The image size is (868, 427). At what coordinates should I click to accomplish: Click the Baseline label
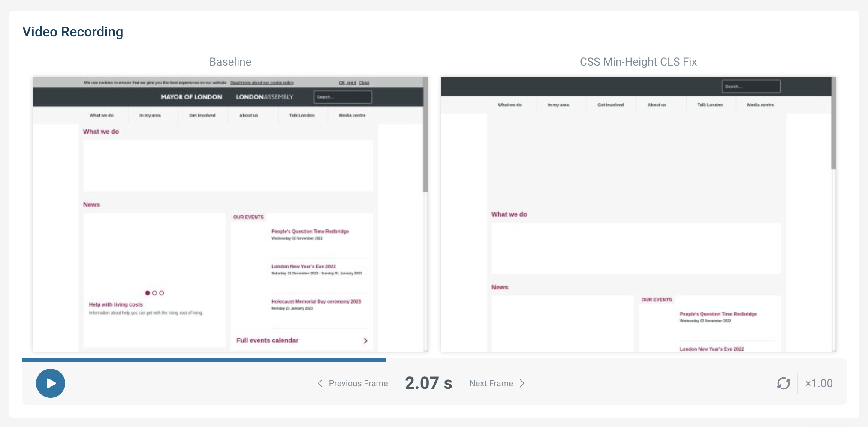coord(230,62)
